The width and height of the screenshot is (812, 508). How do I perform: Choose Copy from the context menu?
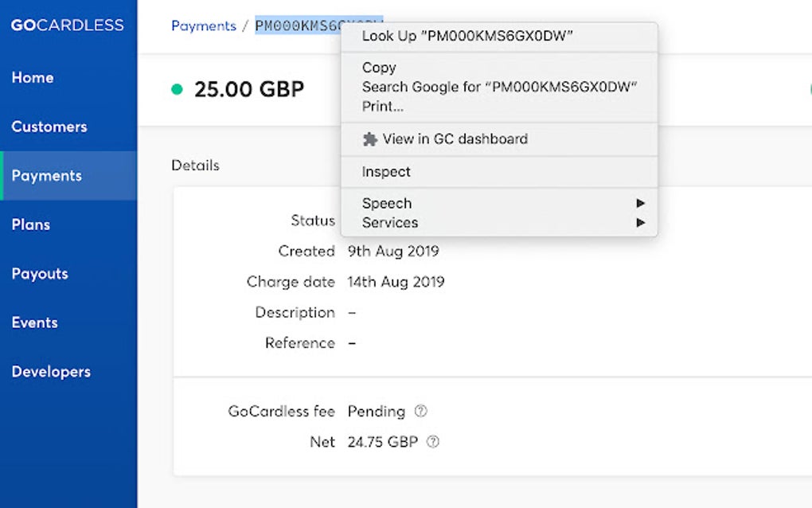(378, 68)
